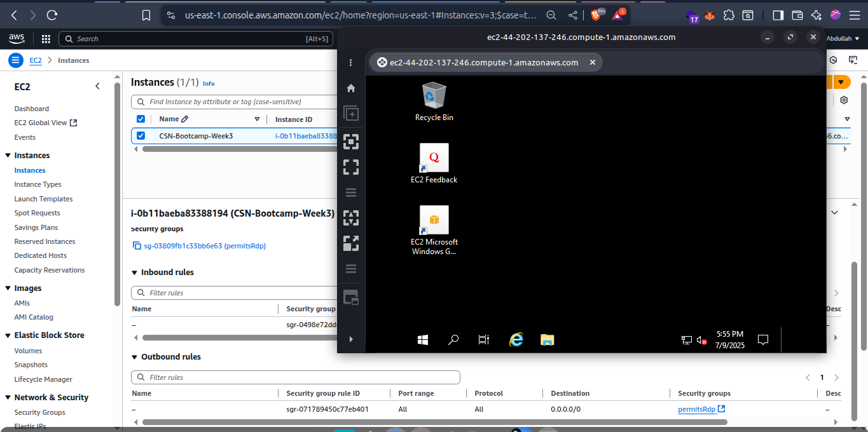Copy the security group ID icon

[137, 246]
